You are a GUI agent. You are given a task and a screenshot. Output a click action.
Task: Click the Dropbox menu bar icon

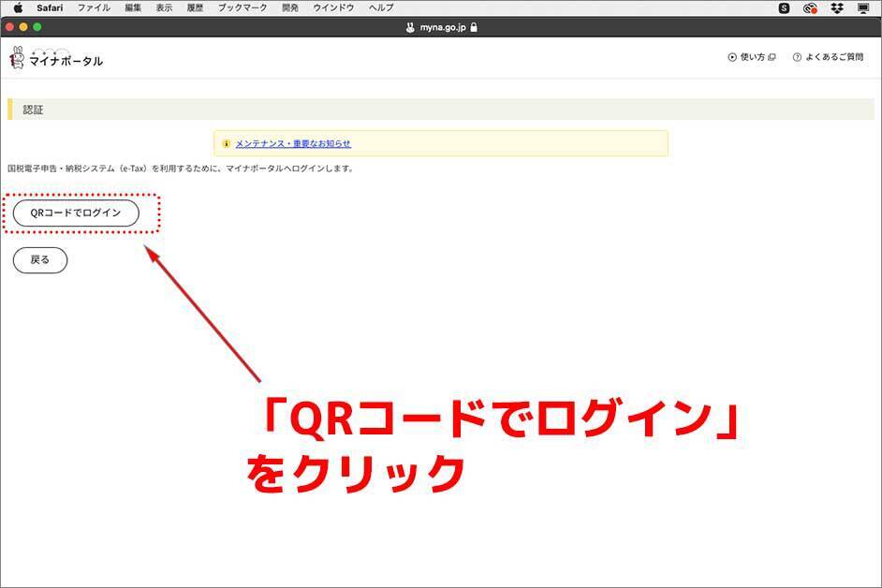(x=836, y=7)
